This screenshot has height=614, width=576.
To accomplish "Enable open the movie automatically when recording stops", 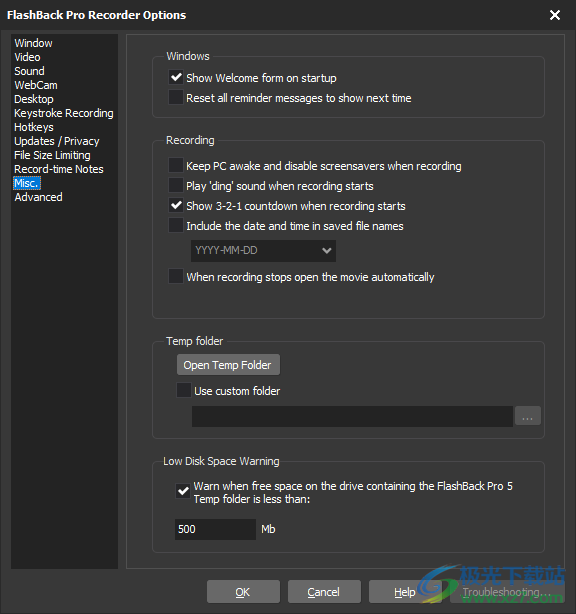I will (176, 276).
